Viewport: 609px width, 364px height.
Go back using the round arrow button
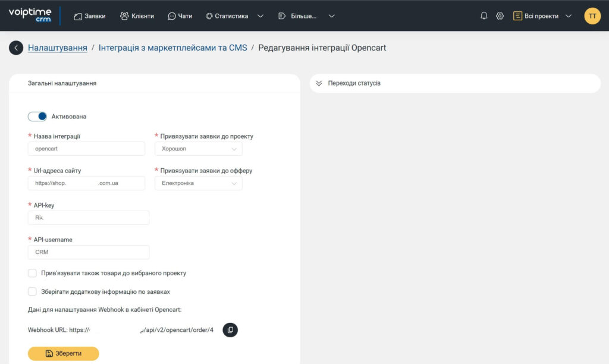click(x=16, y=48)
